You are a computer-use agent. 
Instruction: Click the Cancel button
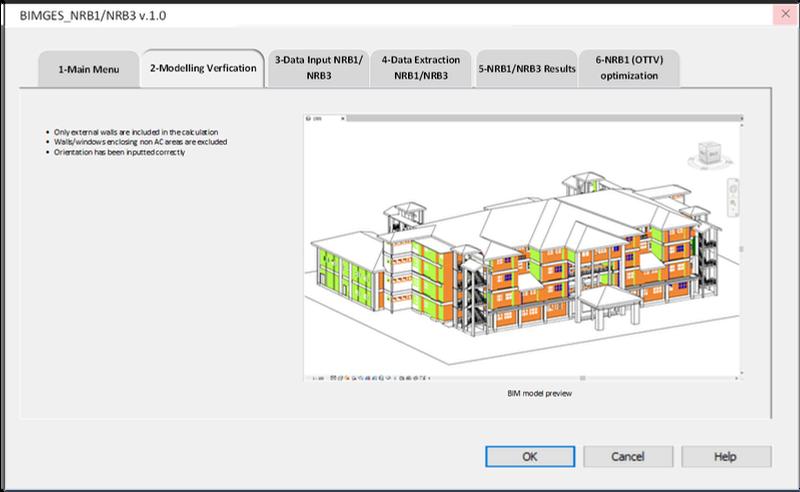tap(628, 456)
